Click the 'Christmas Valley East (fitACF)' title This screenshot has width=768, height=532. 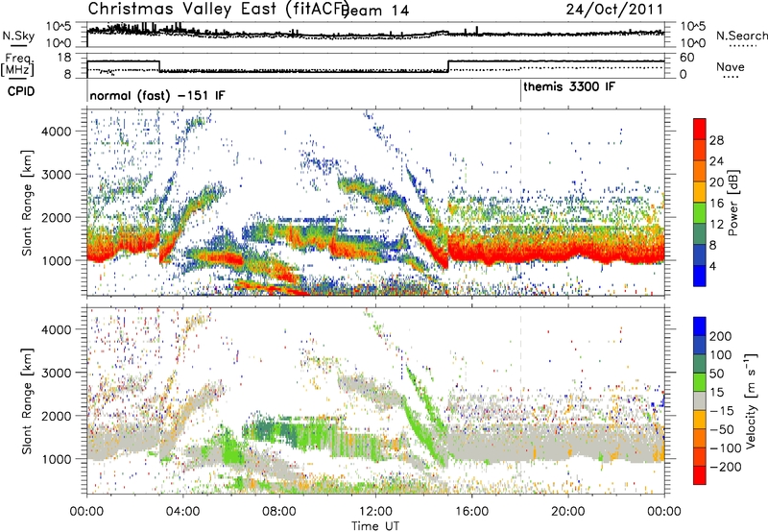click(218, 9)
